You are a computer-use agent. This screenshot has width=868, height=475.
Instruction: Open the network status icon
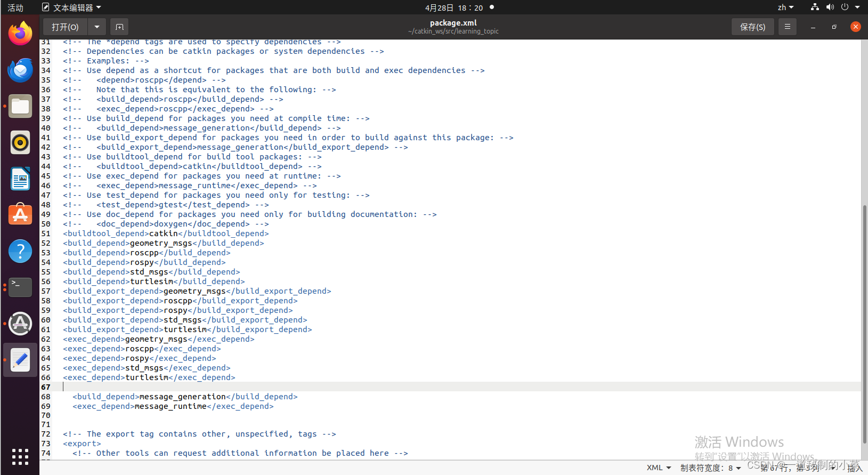[x=815, y=7]
